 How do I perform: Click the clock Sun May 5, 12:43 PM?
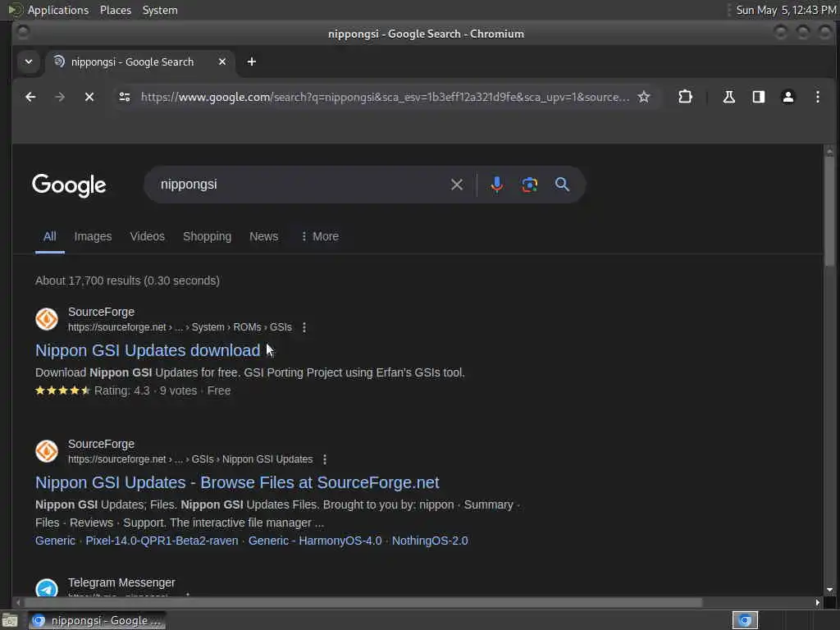pos(786,10)
